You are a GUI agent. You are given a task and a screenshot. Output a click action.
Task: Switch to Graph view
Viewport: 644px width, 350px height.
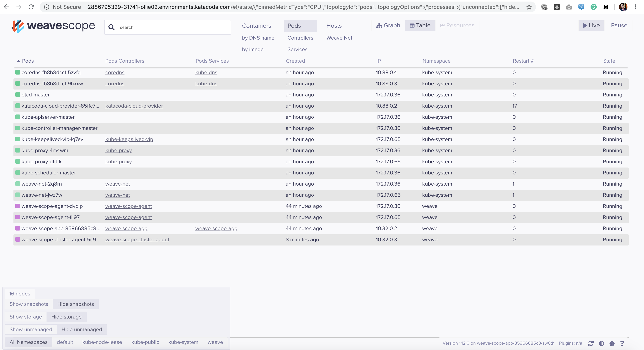(388, 26)
